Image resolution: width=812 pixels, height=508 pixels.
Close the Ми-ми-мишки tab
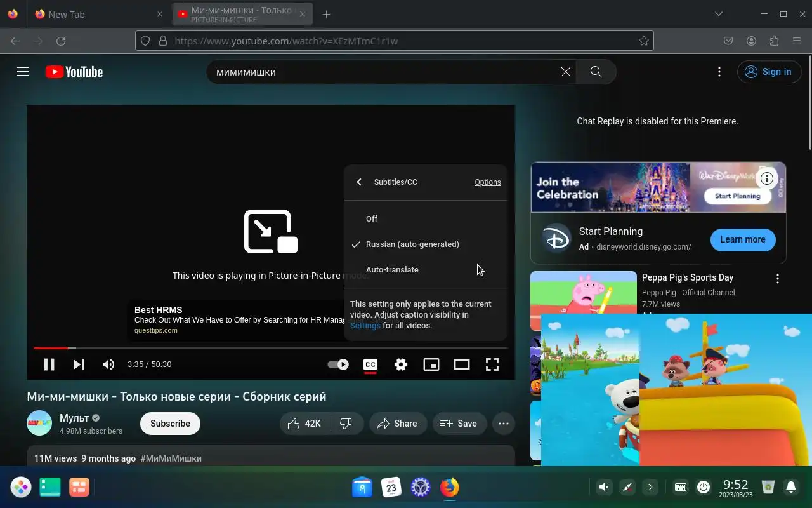click(303, 14)
